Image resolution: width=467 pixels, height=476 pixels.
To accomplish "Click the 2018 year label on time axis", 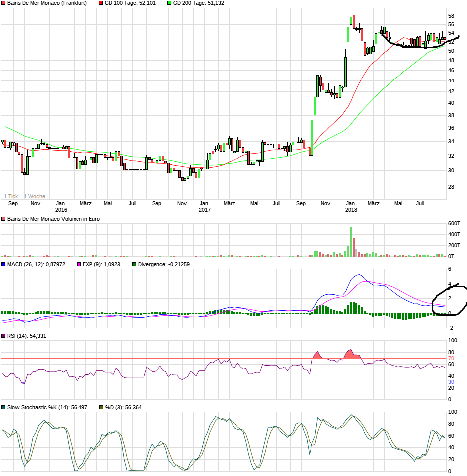I will click(351, 210).
